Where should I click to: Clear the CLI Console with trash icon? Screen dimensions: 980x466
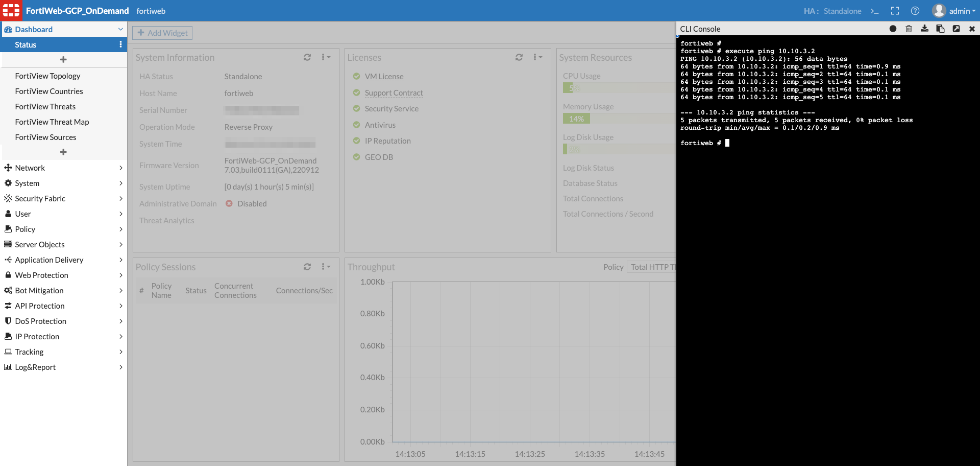click(x=909, y=29)
